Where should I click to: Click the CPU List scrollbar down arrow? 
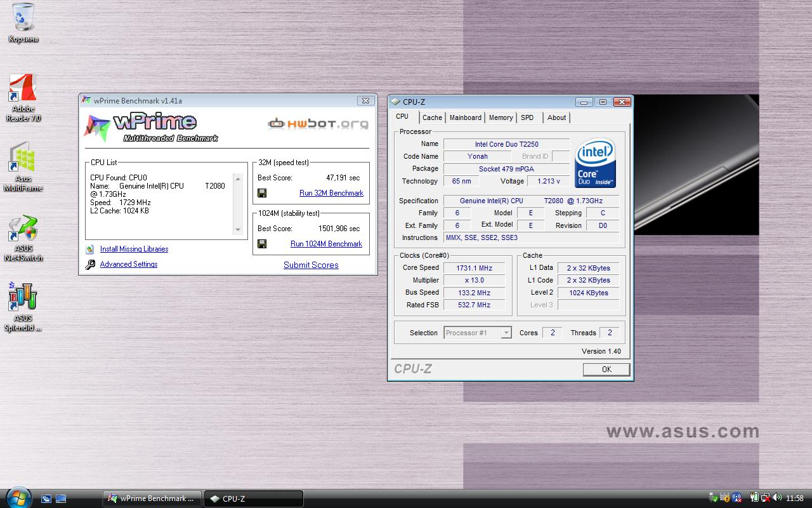[x=238, y=229]
